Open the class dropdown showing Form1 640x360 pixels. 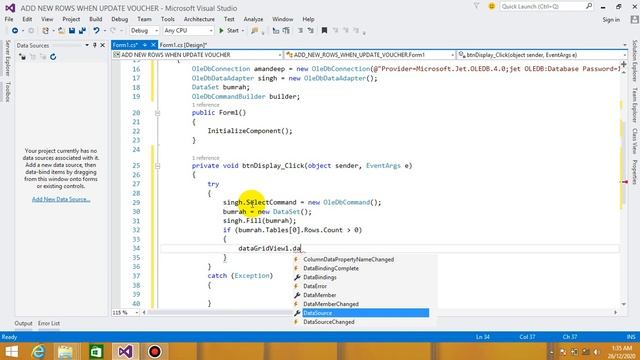click(370, 55)
